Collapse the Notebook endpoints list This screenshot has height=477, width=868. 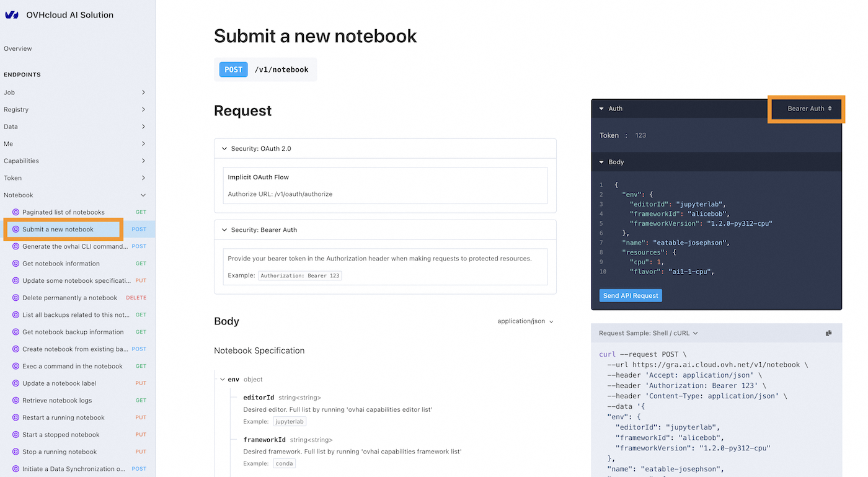[143, 195]
